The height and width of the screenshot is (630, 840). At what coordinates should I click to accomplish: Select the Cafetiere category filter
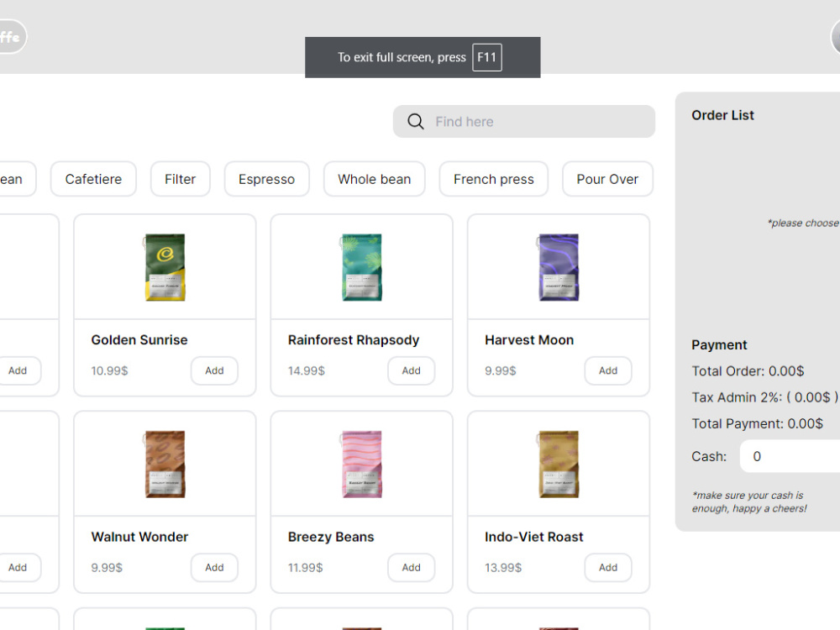click(93, 179)
